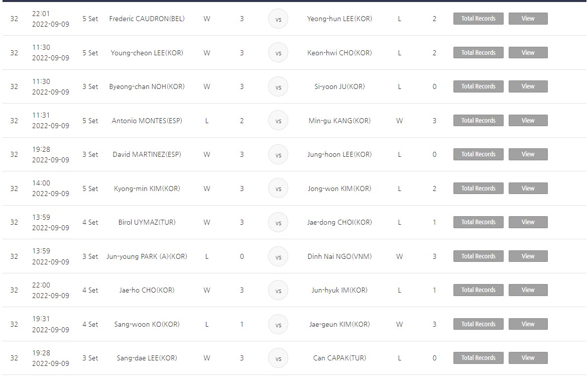
Task: Open Total Records for Caudron vs Yeong-hun Lee
Action: (x=478, y=19)
